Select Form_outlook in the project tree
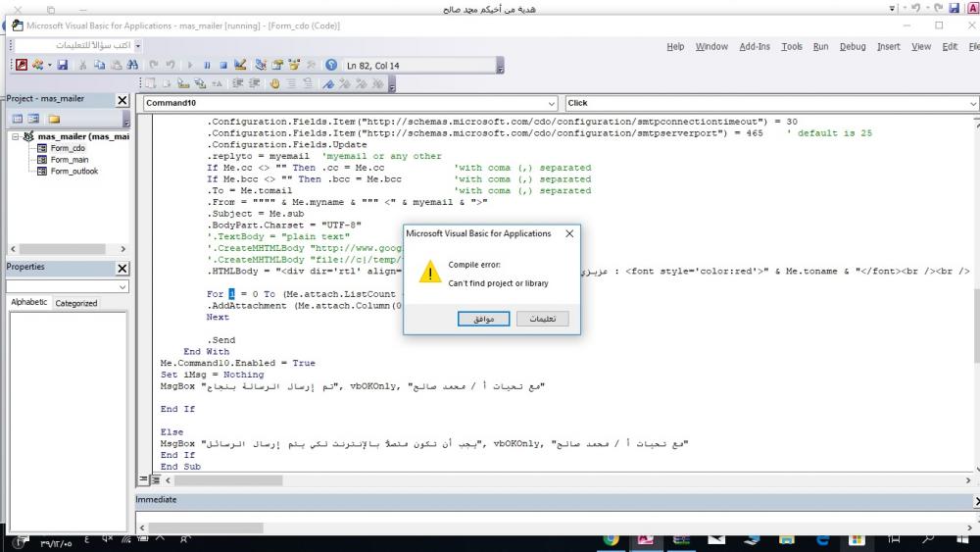The width and height of the screenshot is (980, 552). [x=74, y=171]
